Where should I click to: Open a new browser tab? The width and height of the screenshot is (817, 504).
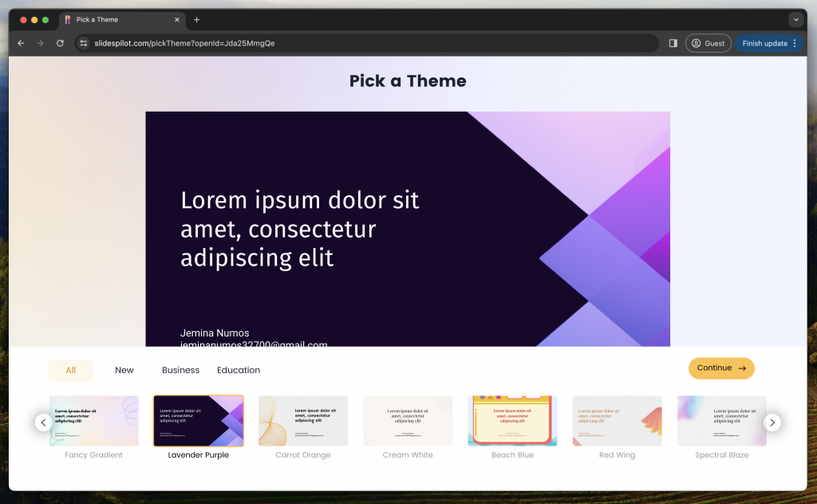[196, 20]
